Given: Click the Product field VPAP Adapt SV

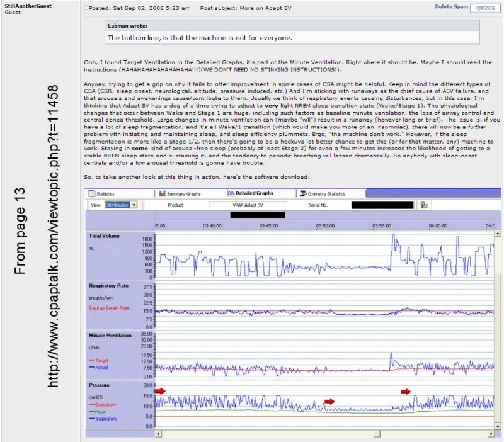Looking at the screenshot, I should (248, 205).
